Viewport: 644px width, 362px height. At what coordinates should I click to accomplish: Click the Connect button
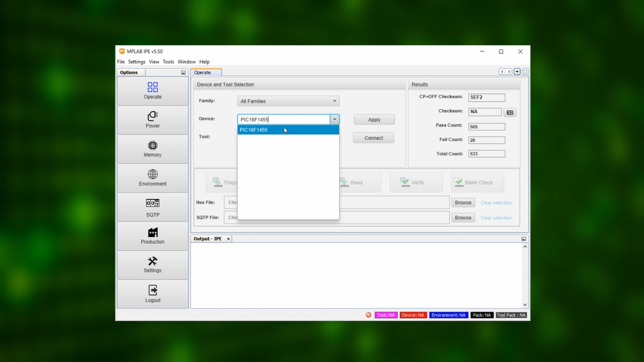click(x=374, y=138)
